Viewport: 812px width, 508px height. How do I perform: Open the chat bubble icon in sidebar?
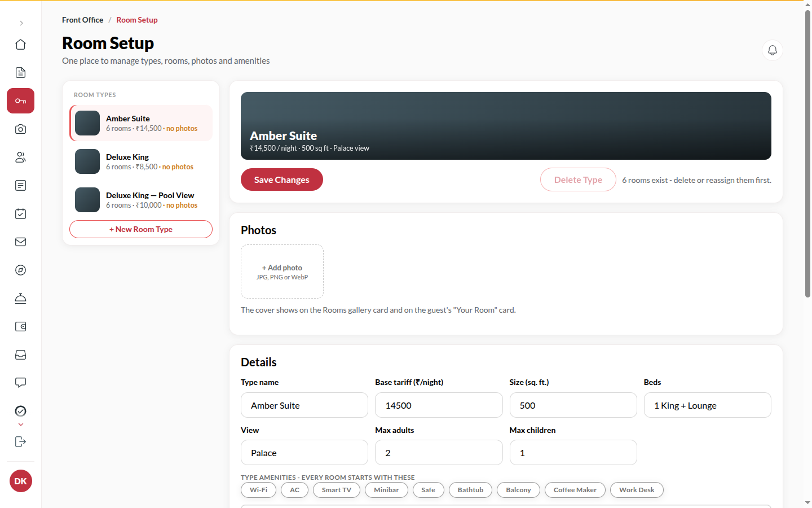[x=21, y=383]
